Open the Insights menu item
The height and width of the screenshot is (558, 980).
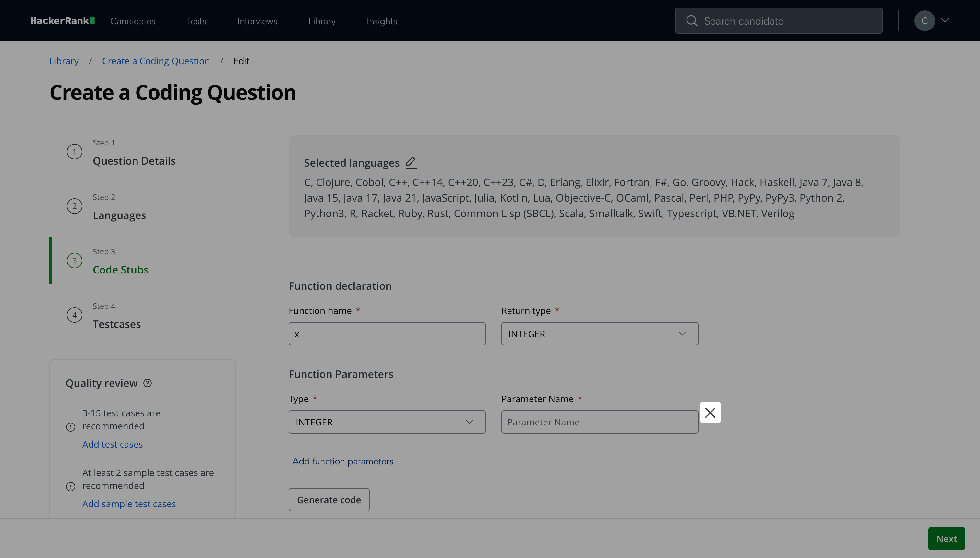(381, 21)
